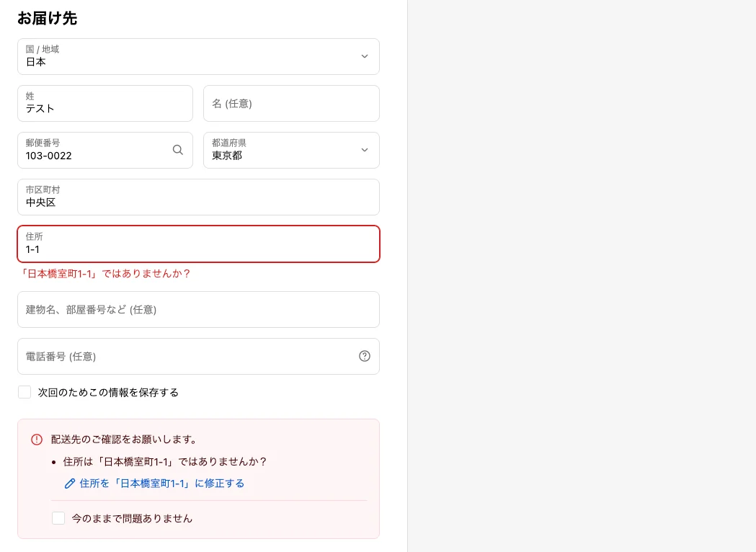Check 次回のためこの情報を保存する
The image size is (756, 552).
25,392
